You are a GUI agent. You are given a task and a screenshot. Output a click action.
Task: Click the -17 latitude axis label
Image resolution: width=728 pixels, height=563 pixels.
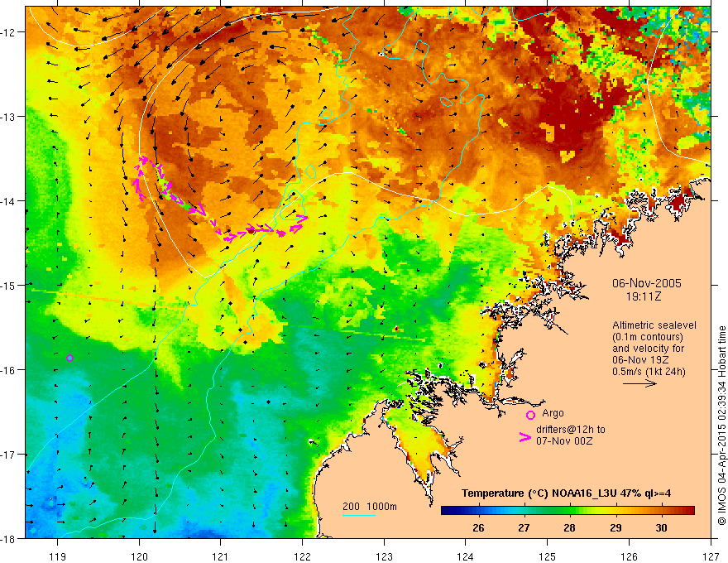pyautogui.click(x=9, y=455)
